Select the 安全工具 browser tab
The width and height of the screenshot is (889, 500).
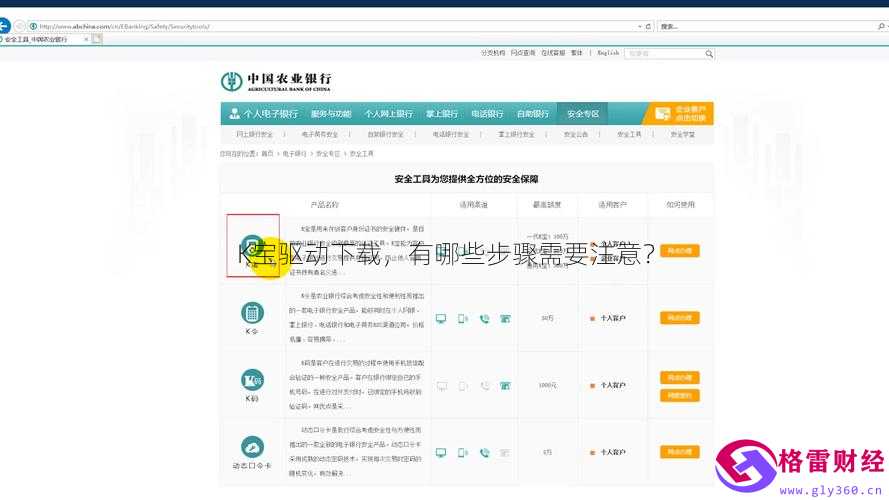point(43,39)
